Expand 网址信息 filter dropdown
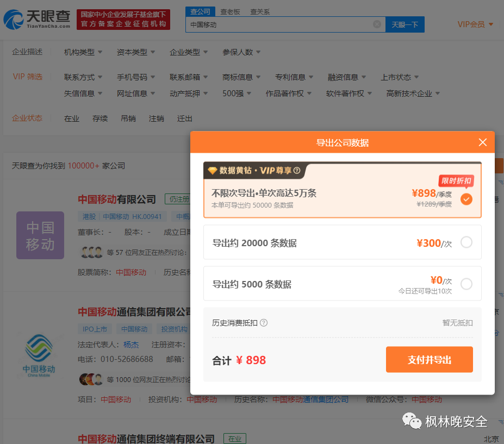 [135, 93]
